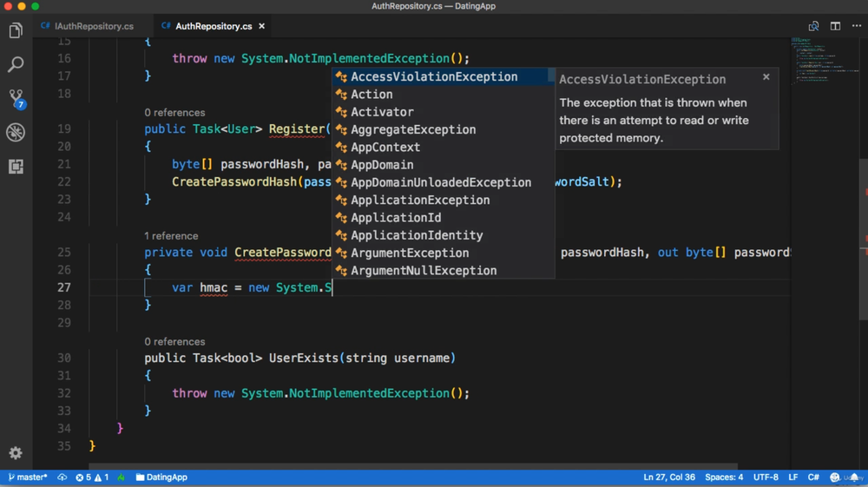
Task: Click class icon beside AccessViolationException
Action: [x=341, y=77]
